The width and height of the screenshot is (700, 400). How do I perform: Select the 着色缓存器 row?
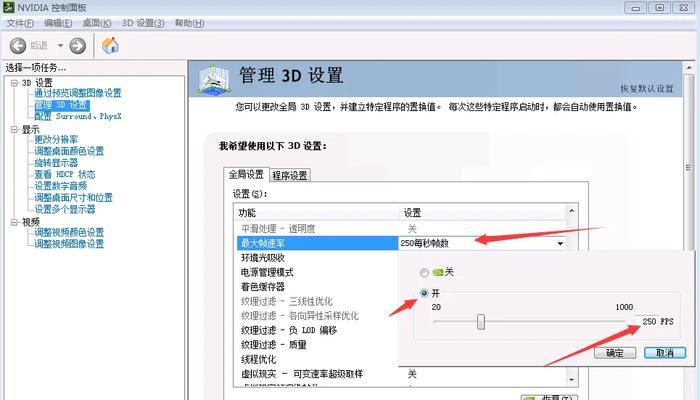(317, 287)
